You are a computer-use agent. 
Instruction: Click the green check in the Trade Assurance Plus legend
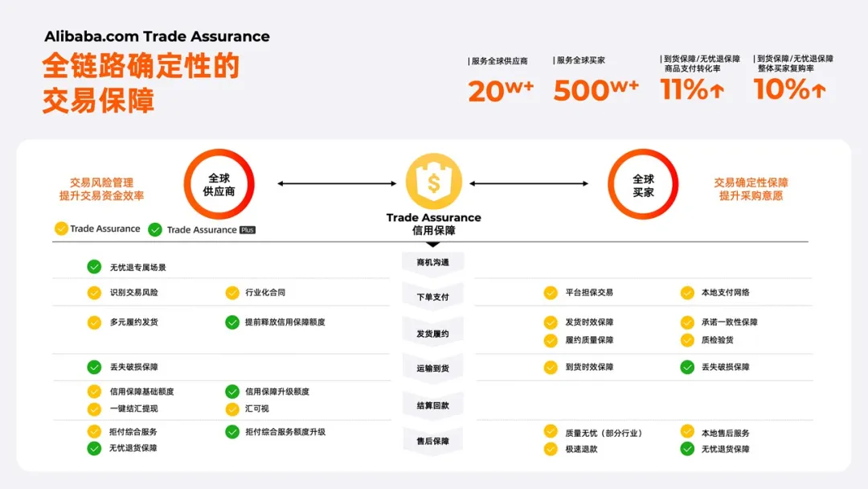[155, 229]
